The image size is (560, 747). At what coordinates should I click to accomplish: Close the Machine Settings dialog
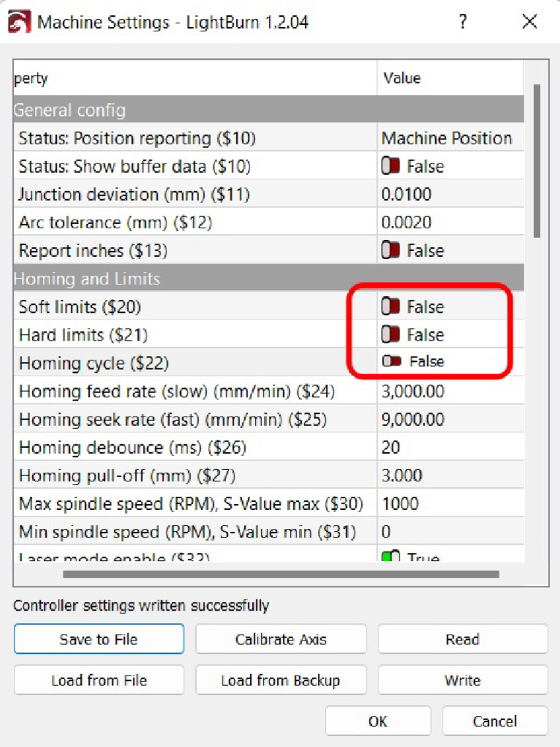(529, 22)
